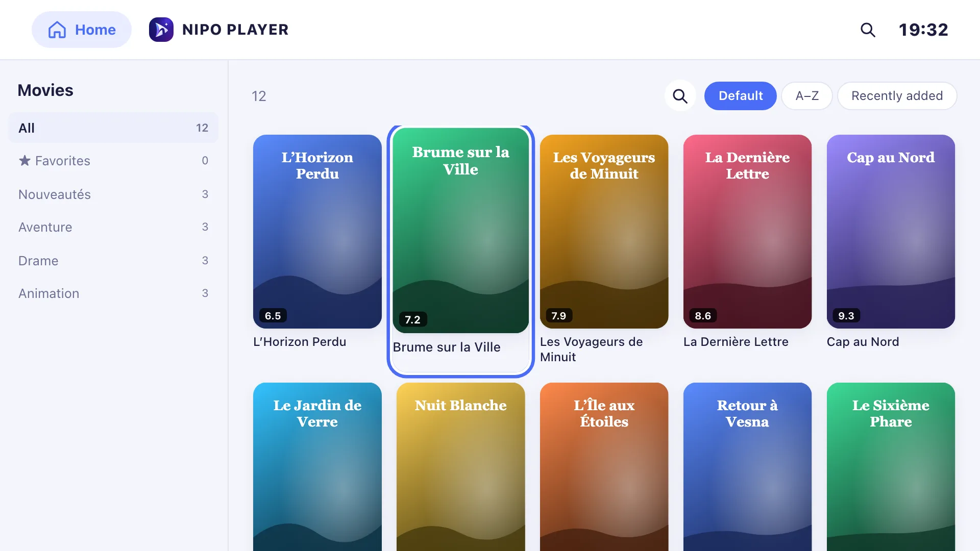Viewport: 980px width, 551px height.
Task: Click the Favorites star icon
Action: [24, 161]
